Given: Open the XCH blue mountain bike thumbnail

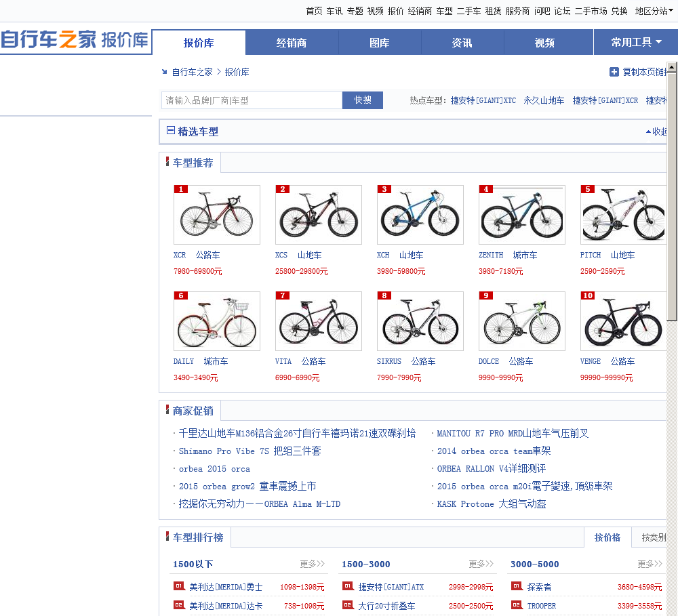Looking at the screenshot, I should [x=420, y=215].
